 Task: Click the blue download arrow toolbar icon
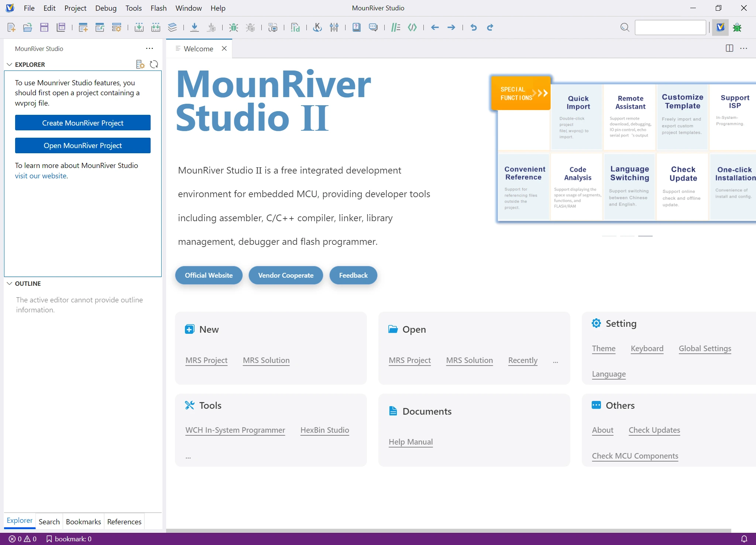[195, 27]
